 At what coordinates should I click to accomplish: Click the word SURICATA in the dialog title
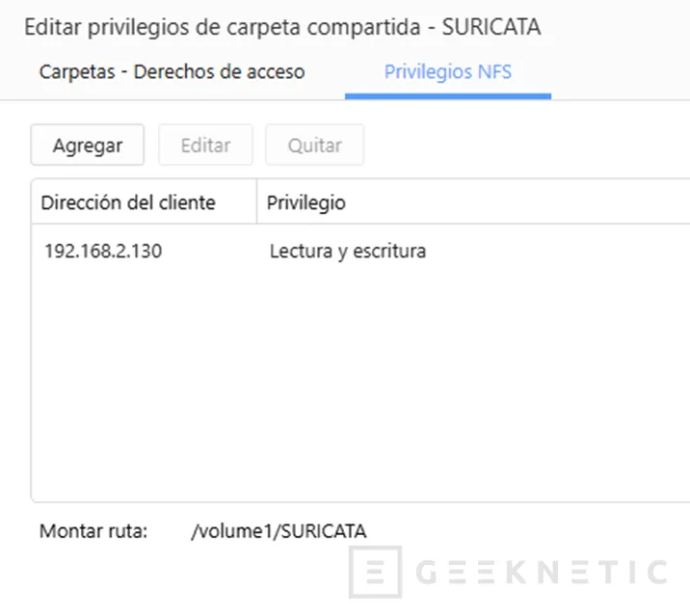click(x=491, y=27)
